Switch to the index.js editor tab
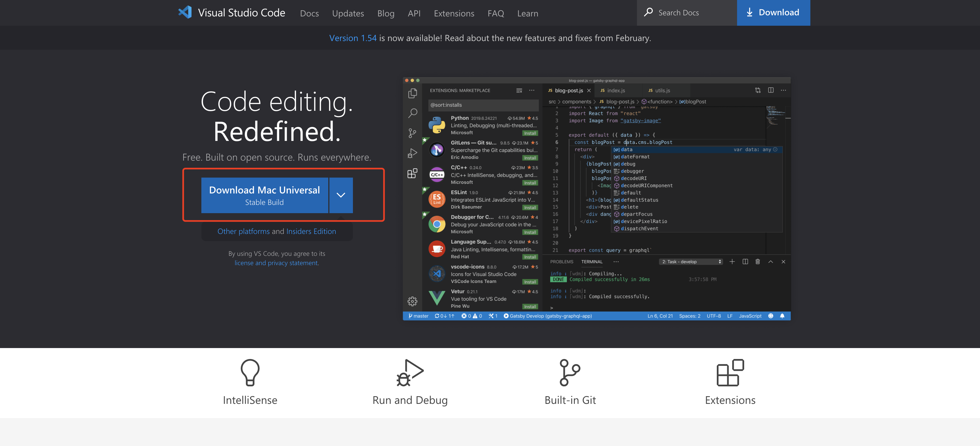 [616, 91]
